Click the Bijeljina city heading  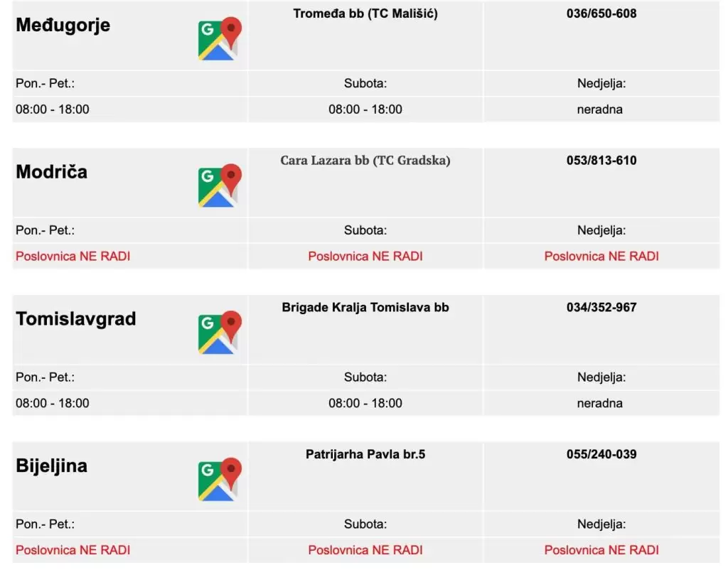[52, 466]
